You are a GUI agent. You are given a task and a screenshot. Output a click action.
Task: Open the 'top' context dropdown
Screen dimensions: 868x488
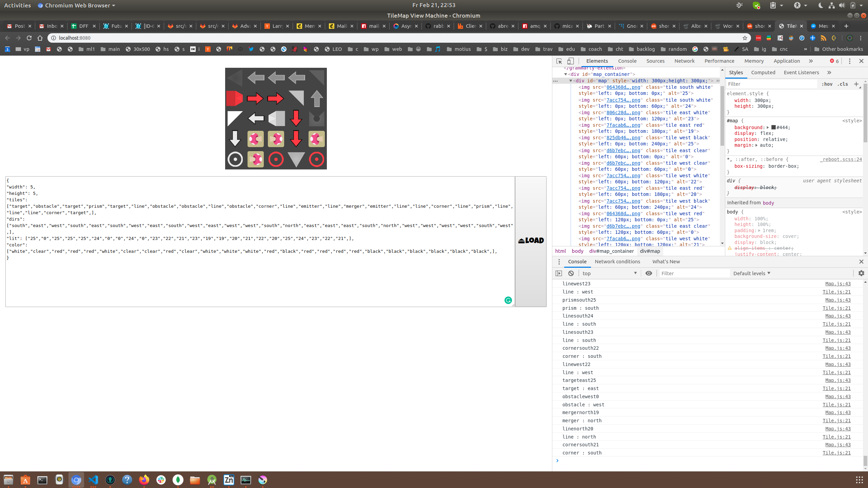tap(609, 273)
